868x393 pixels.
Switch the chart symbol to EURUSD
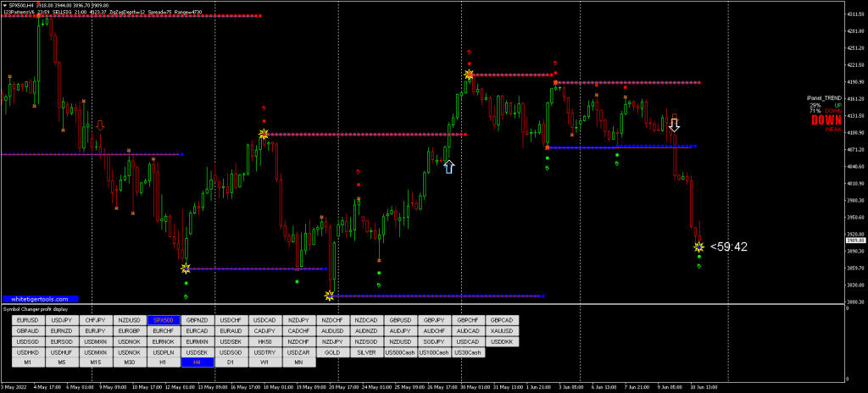point(28,320)
